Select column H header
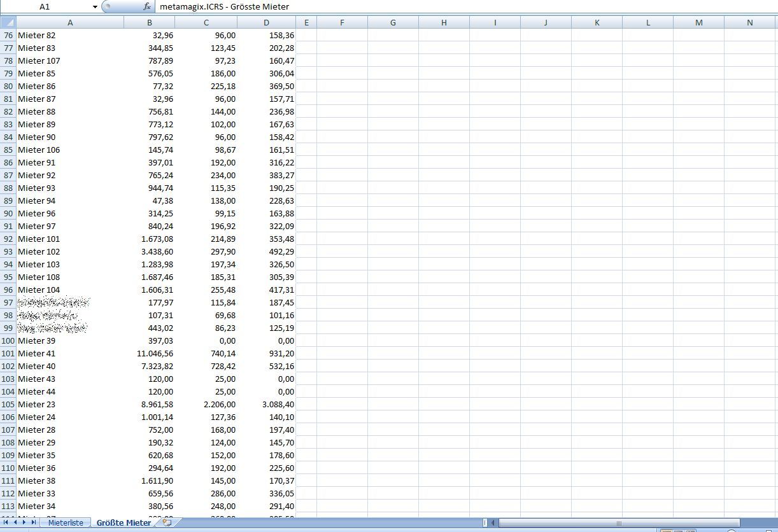This screenshot has height=532, width=778. coord(444,22)
